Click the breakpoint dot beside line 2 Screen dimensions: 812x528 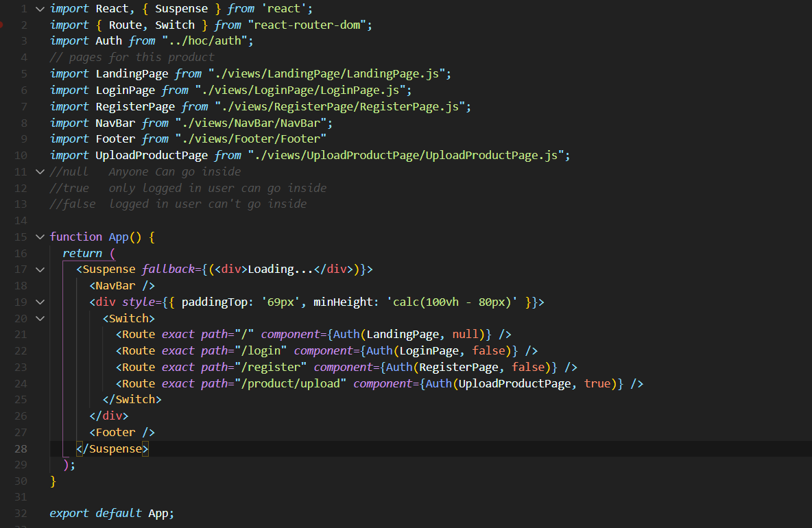(x=1, y=25)
